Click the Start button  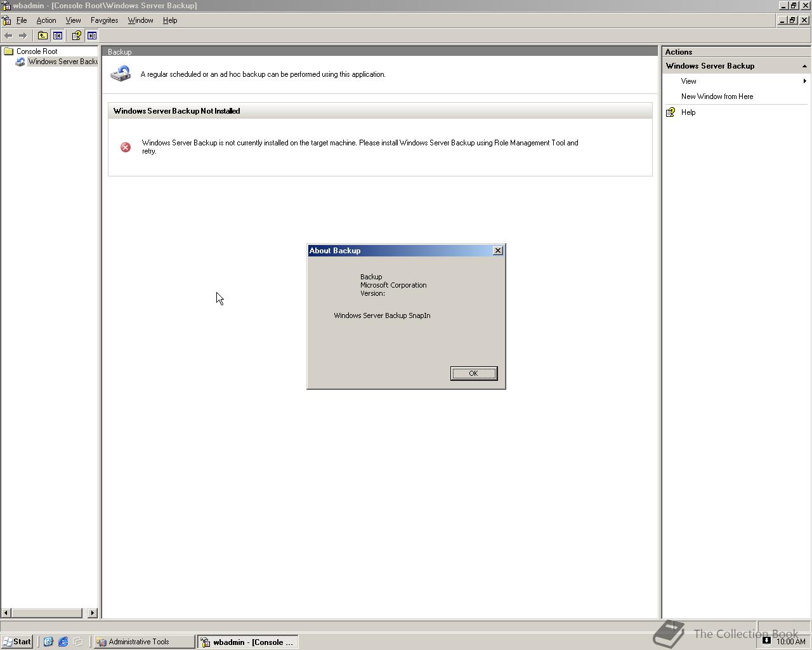pyautogui.click(x=17, y=642)
